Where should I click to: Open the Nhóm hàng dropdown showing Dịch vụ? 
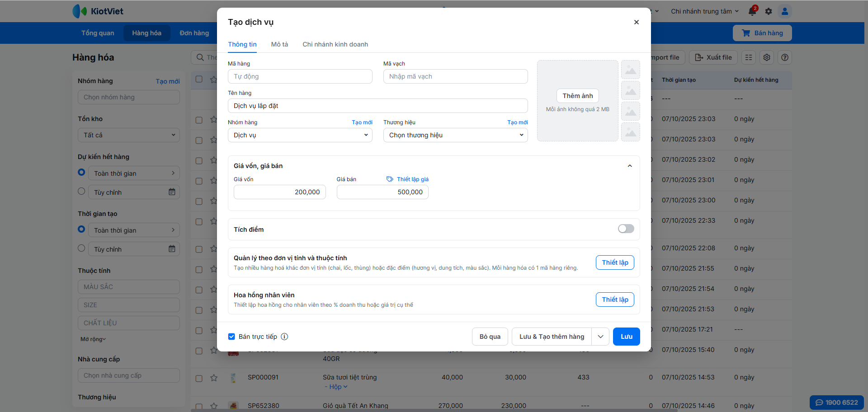pos(300,135)
